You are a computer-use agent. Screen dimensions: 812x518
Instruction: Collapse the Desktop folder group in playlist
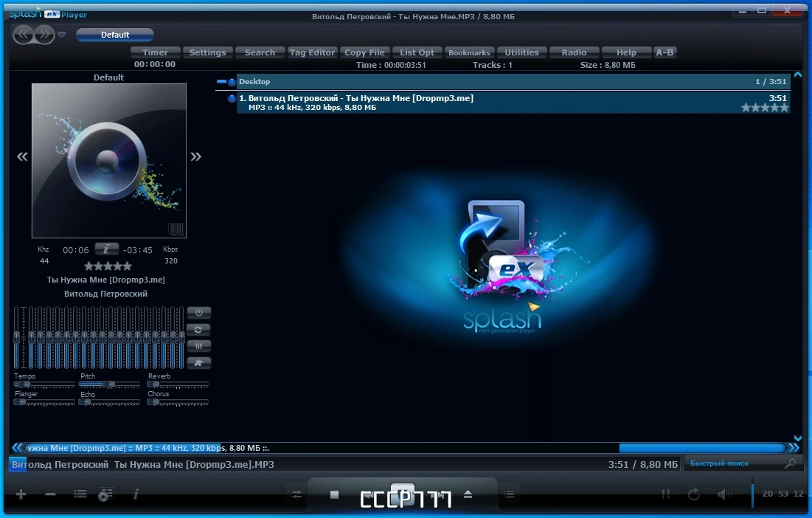click(222, 81)
